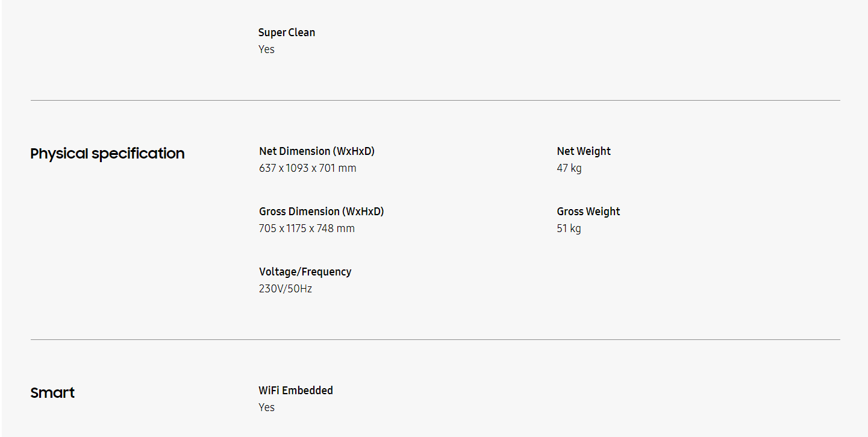Click the divider line above Smart section
The image size is (868, 437).
pos(435,339)
